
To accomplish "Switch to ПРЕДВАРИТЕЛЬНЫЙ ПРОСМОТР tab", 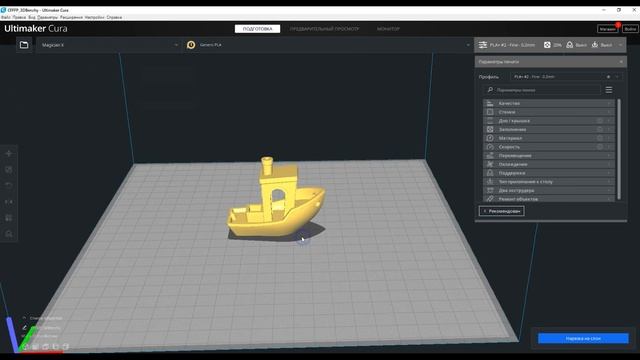I will (324, 29).
